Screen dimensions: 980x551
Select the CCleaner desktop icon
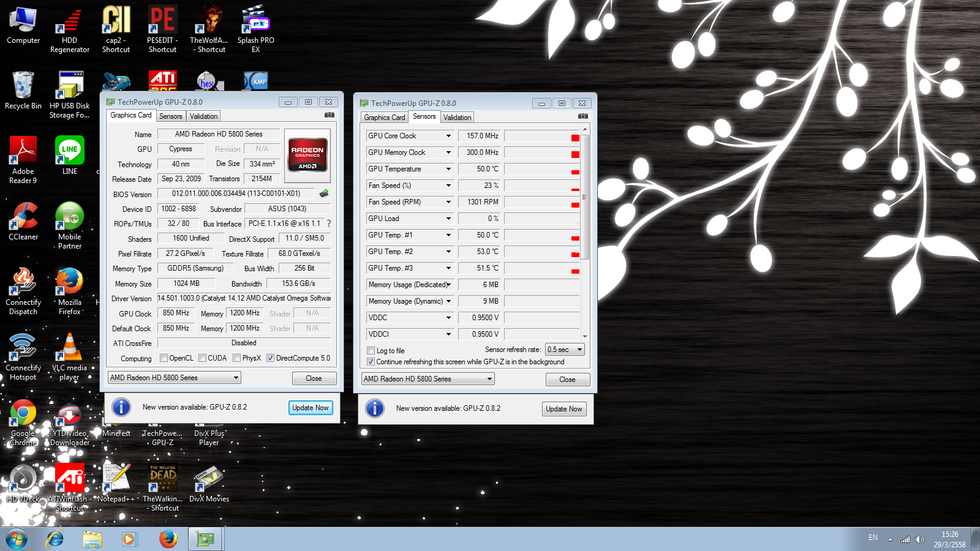click(23, 222)
